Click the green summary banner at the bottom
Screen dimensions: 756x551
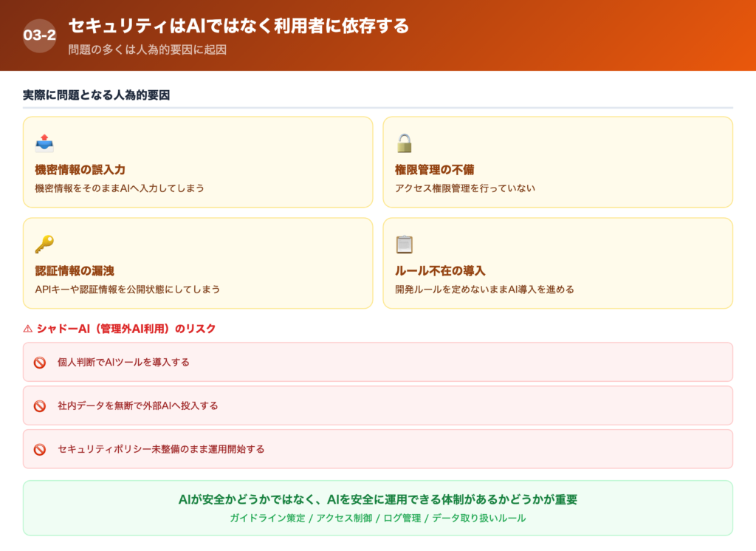[378, 507]
